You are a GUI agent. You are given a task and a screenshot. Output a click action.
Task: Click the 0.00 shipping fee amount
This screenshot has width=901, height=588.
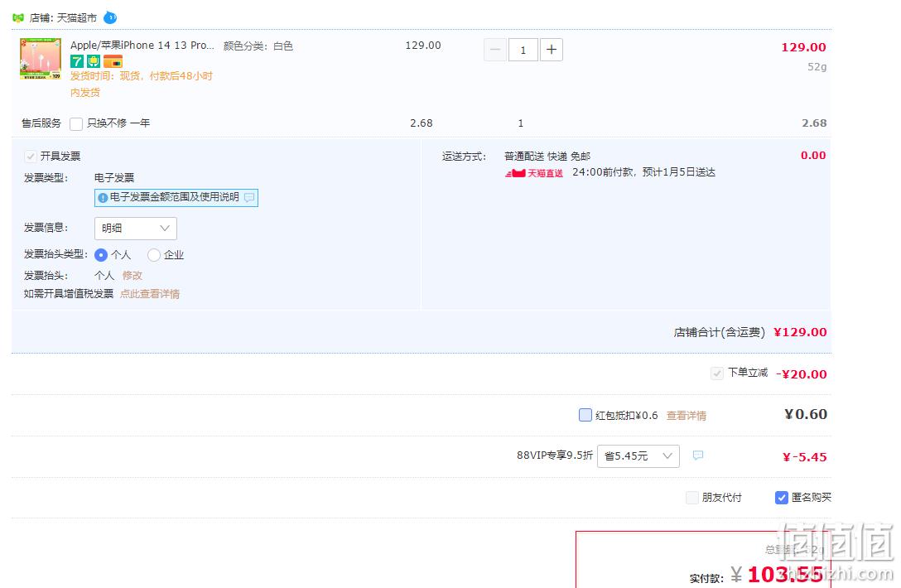click(x=813, y=155)
